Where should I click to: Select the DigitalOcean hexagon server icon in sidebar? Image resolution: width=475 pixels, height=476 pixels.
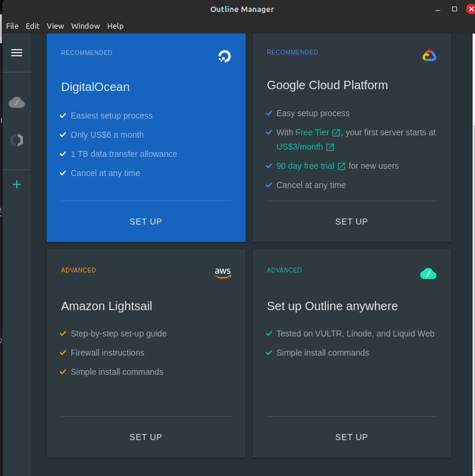tap(17, 140)
